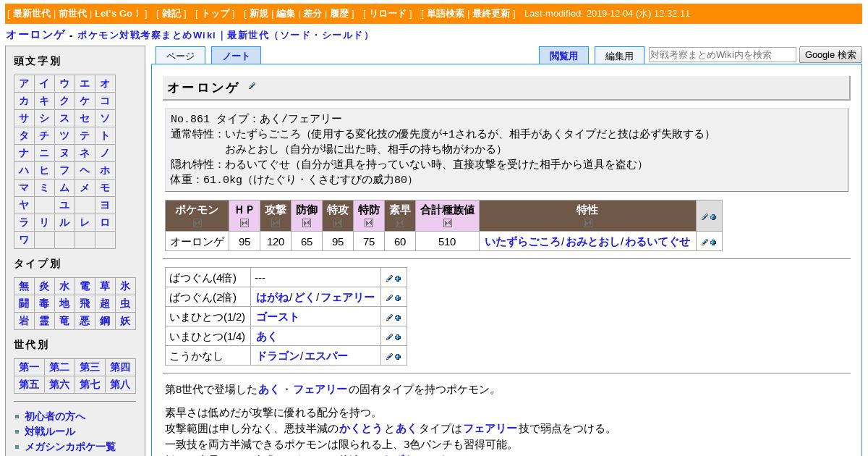Sort by 特防 using its sort icon
Screen dimensions: 868x456
pos(369,223)
